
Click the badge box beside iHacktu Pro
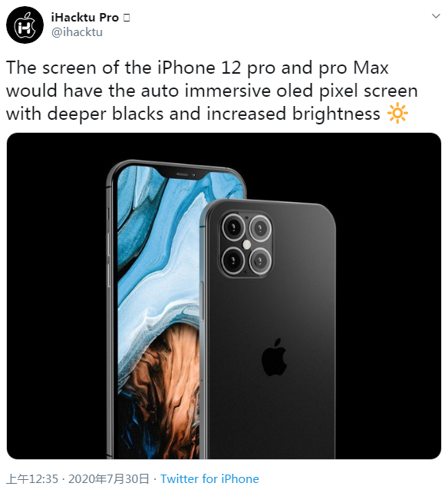[127, 18]
